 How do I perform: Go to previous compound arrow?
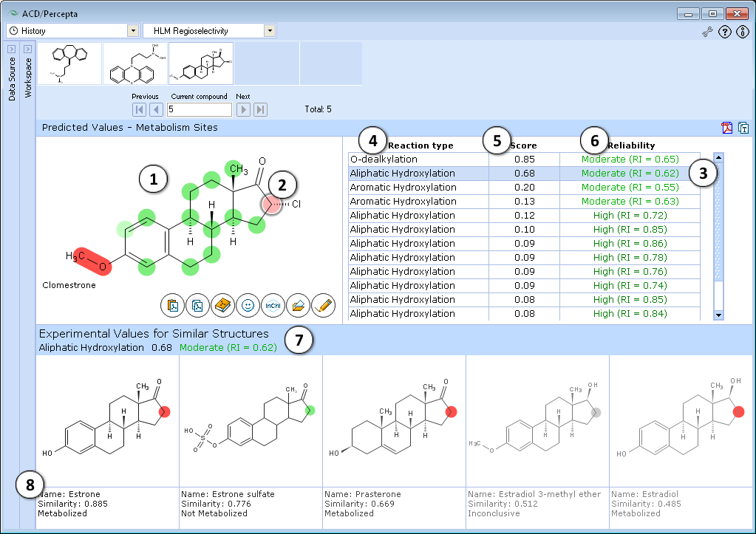tap(156, 109)
